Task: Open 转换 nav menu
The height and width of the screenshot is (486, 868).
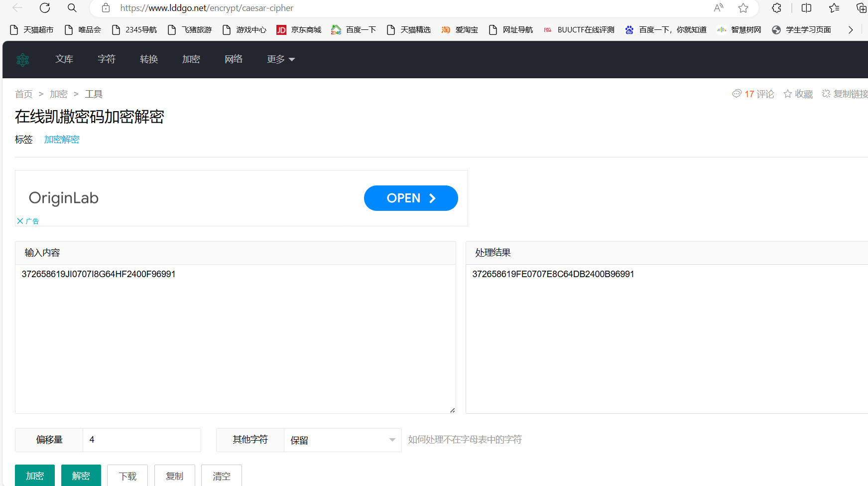Action: (x=149, y=59)
